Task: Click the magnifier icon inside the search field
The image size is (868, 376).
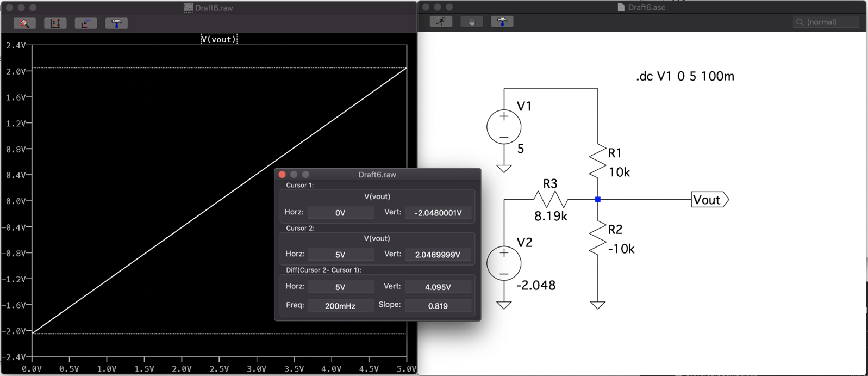Action: click(x=800, y=22)
